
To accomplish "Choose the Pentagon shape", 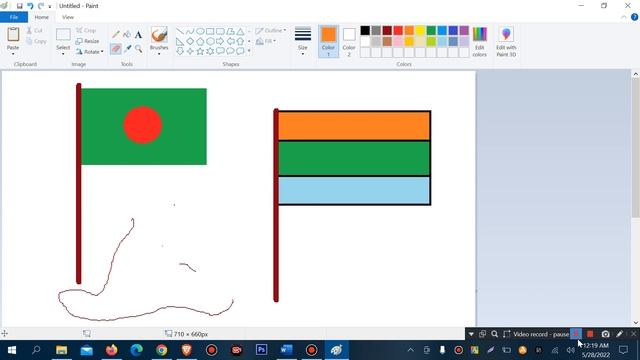I will click(x=200, y=41).
